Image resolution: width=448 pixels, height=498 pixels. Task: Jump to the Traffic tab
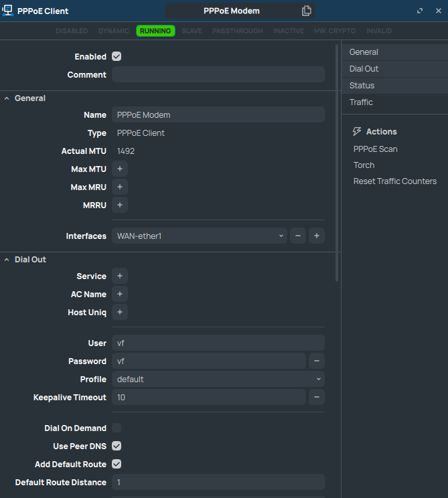click(x=362, y=102)
